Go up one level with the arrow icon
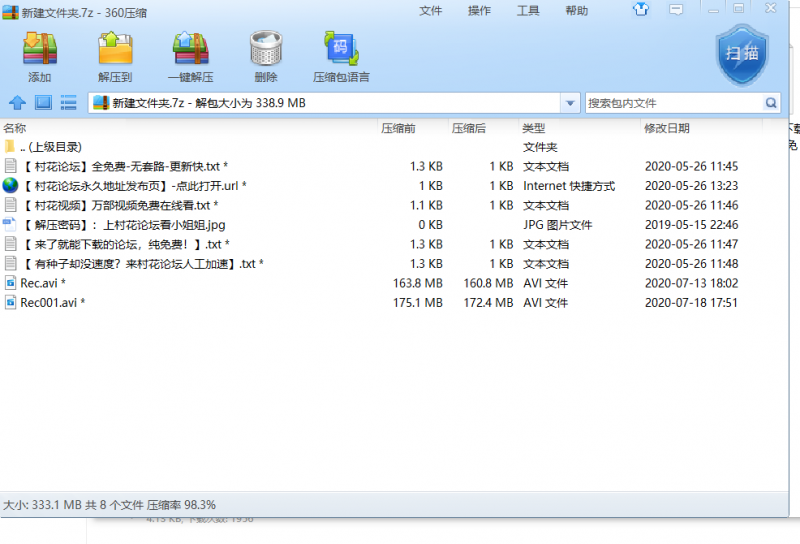The height and width of the screenshot is (544, 800). (17, 102)
